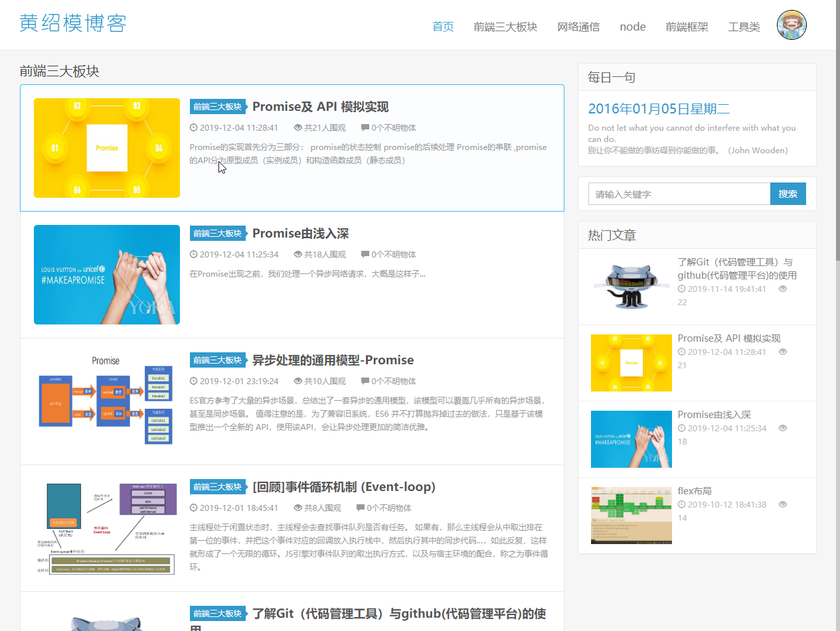Click eye icon next to 共8人围观
Screen dimensions: 840x631
(297, 508)
